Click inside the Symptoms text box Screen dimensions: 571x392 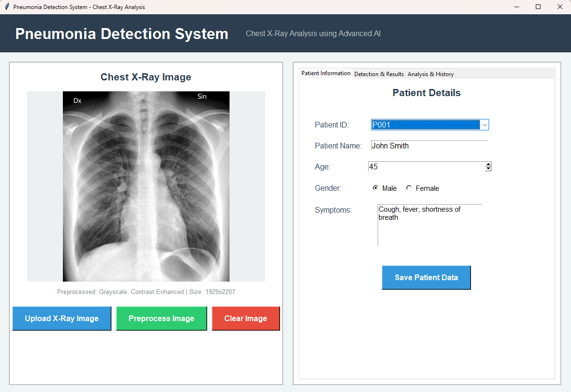pyautogui.click(x=430, y=225)
